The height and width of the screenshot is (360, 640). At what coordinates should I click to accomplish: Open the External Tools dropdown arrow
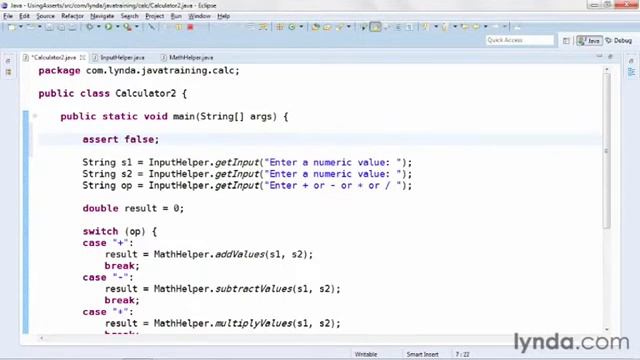pos(137,27)
